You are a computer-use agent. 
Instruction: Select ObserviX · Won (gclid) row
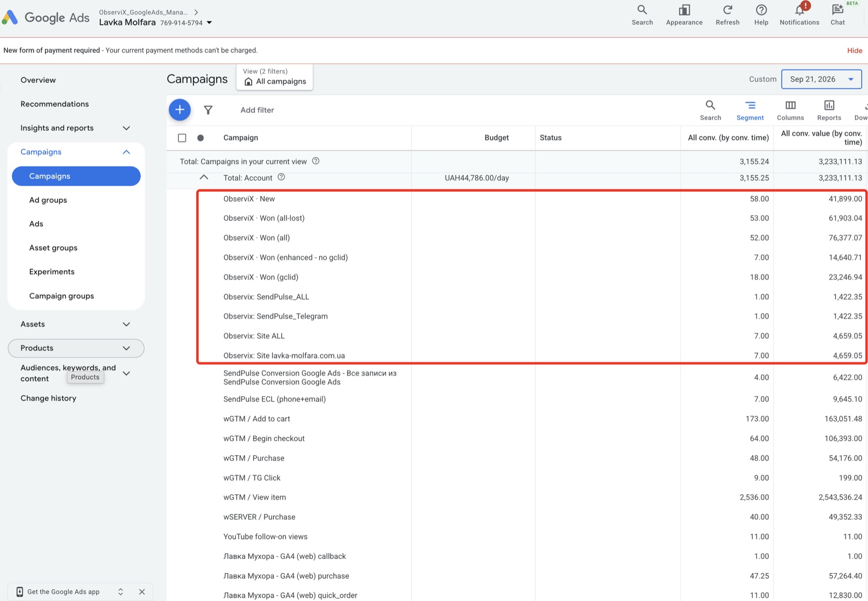[261, 277]
